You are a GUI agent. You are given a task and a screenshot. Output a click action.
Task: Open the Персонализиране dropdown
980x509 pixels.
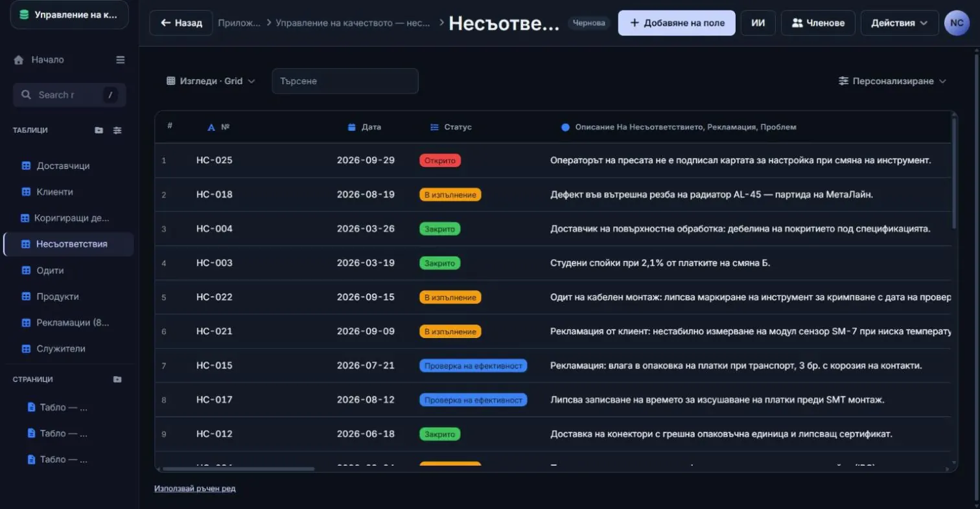point(892,81)
